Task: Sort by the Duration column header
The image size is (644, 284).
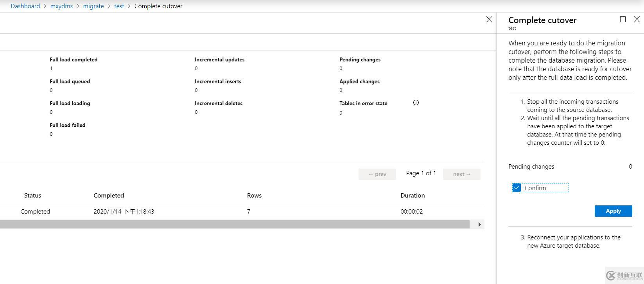Action: click(x=413, y=195)
